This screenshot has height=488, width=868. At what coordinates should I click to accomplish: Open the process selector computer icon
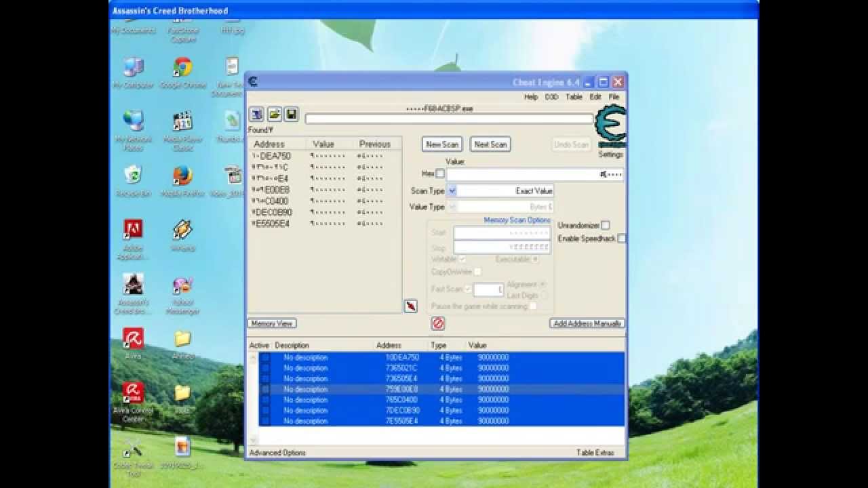[x=256, y=114]
